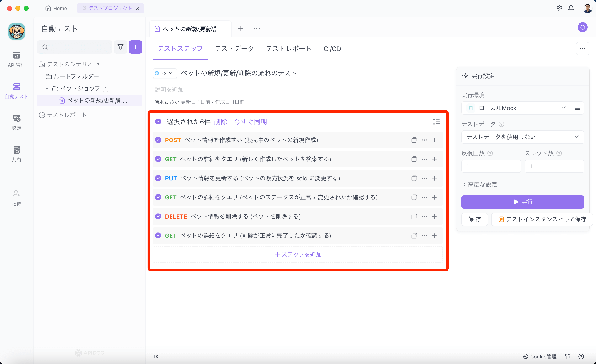Click the 削除 link for selected steps
The width and height of the screenshot is (596, 364).
tap(220, 122)
